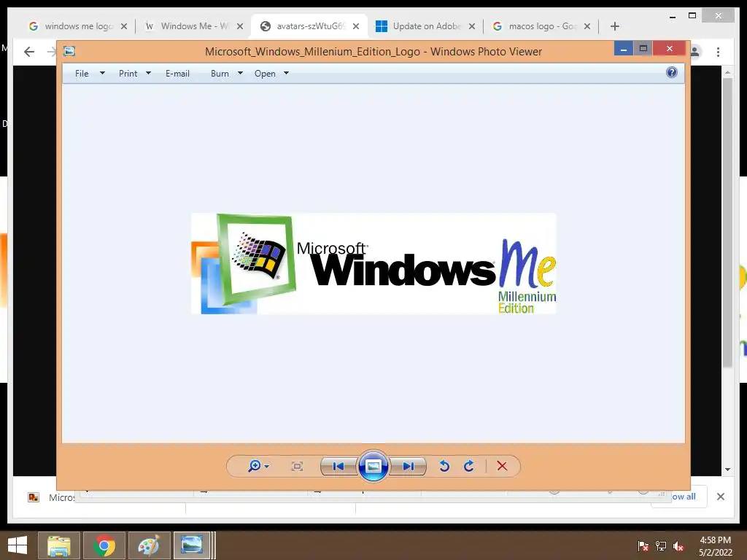Minimize the Photo Viewer window
Image resolution: width=747 pixels, height=560 pixels.
coord(623,48)
